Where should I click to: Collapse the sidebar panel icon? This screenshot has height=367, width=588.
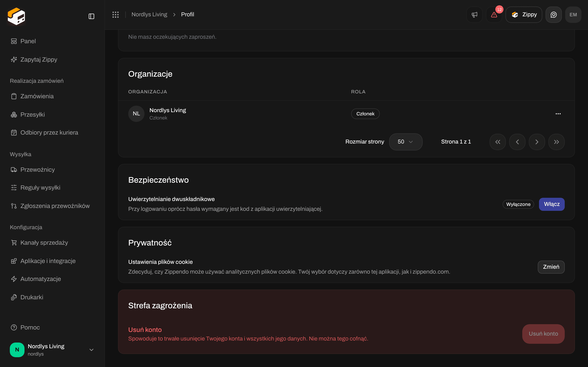point(91,16)
